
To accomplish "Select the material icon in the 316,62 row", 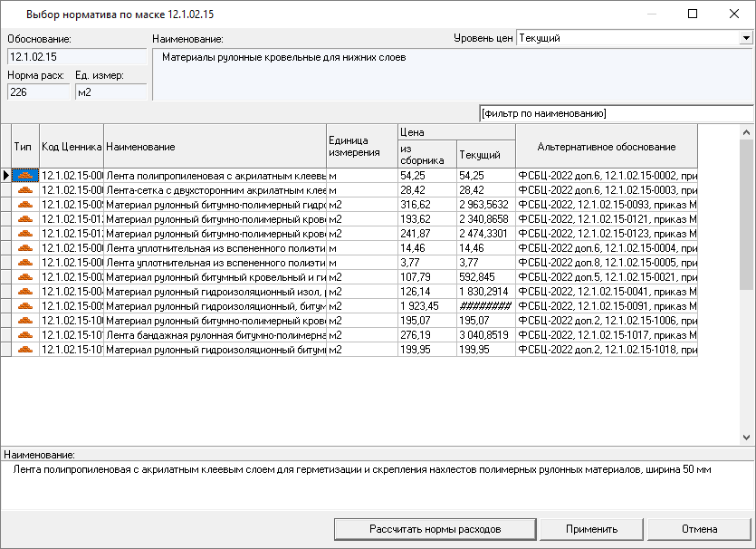I will [x=26, y=205].
